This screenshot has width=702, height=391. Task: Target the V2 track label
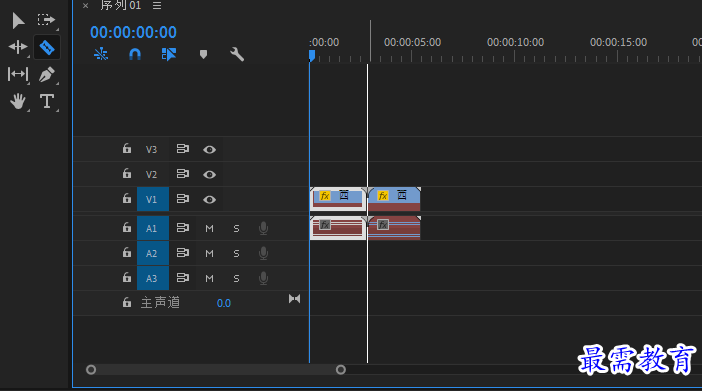[151, 174]
